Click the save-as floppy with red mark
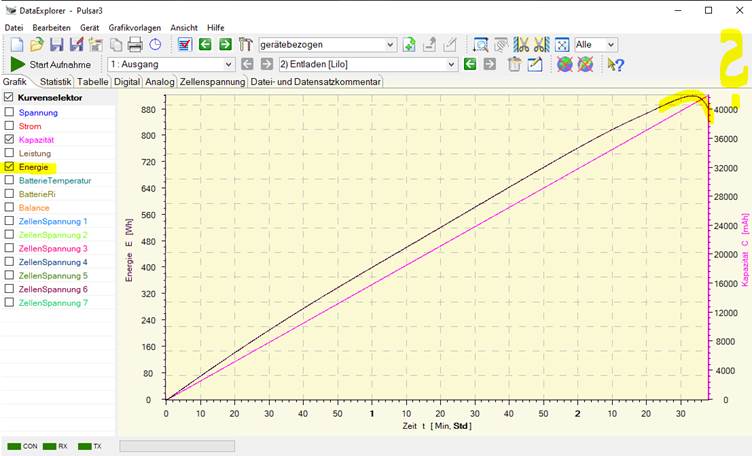Screen dimensions: 752x456 coord(76,45)
